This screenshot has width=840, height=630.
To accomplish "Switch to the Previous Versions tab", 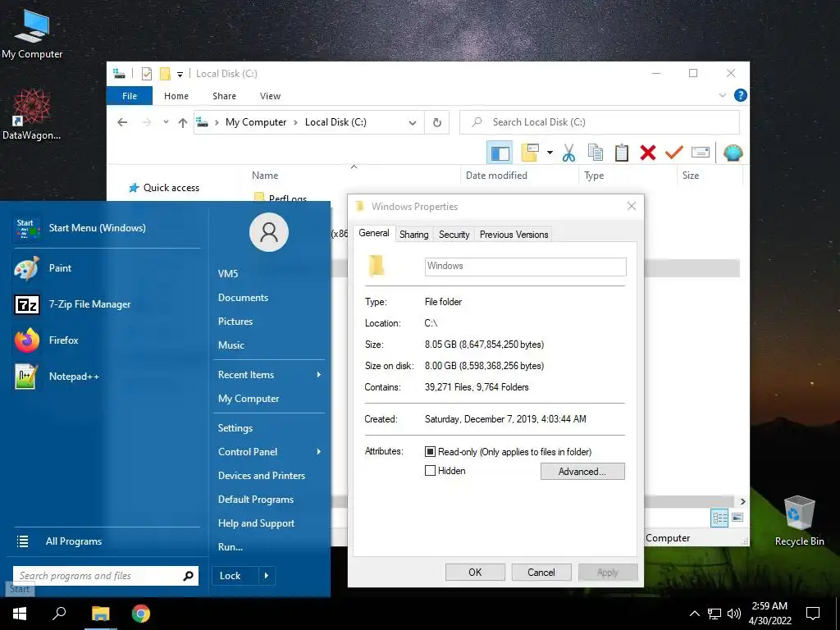I will click(x=514, y=235).
